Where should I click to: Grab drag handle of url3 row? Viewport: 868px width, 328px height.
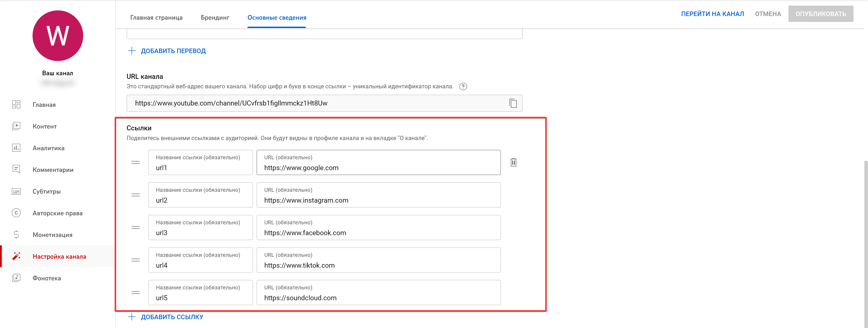135,228
